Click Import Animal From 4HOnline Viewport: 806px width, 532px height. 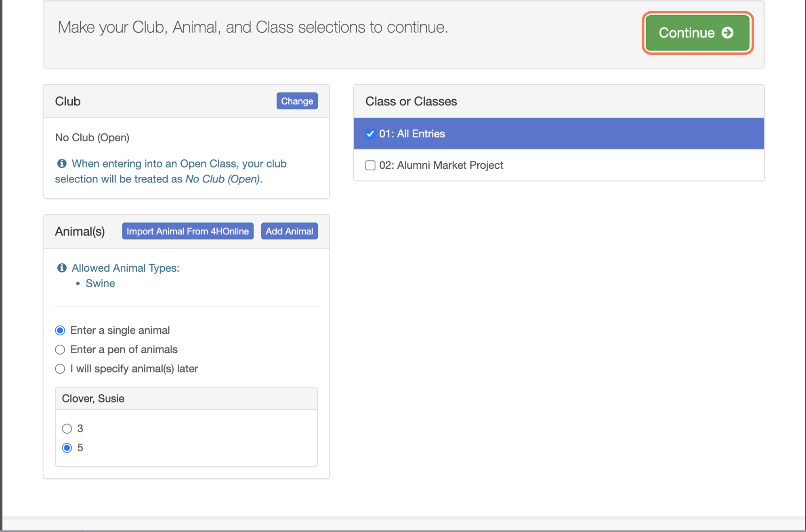click(188, 231)
